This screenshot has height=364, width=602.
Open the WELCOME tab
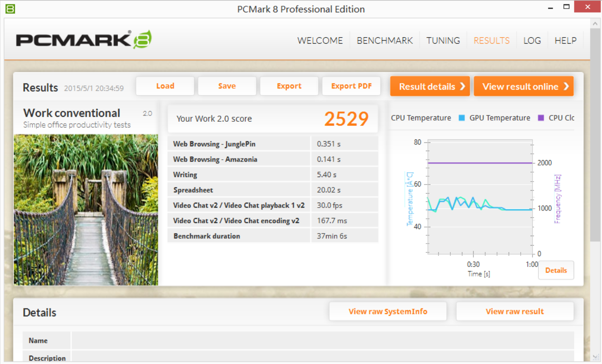[x=320, y=40]
